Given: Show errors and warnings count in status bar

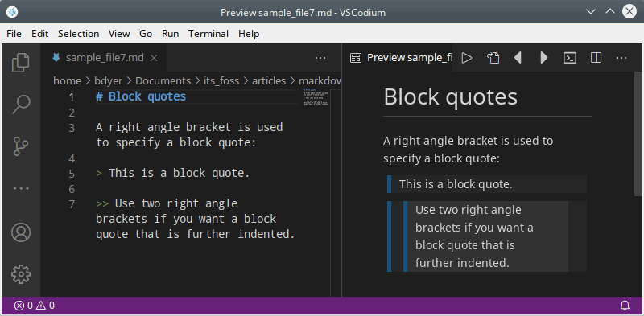Looking at the screenshot, I should click(x=35, y=306).
